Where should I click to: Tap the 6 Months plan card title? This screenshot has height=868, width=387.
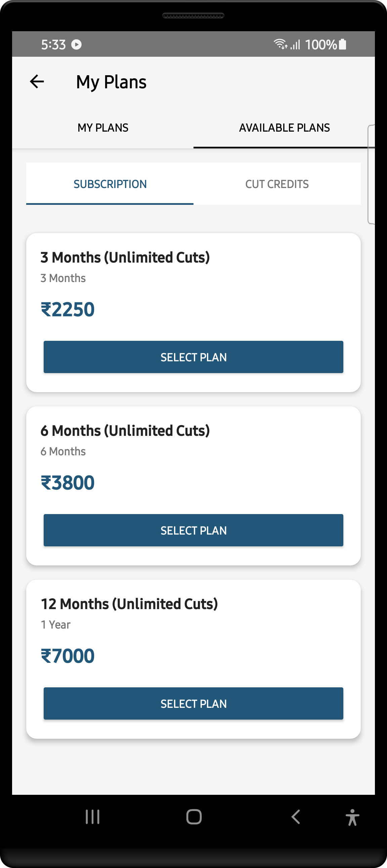pyautogui.click(x=125, y=430)
